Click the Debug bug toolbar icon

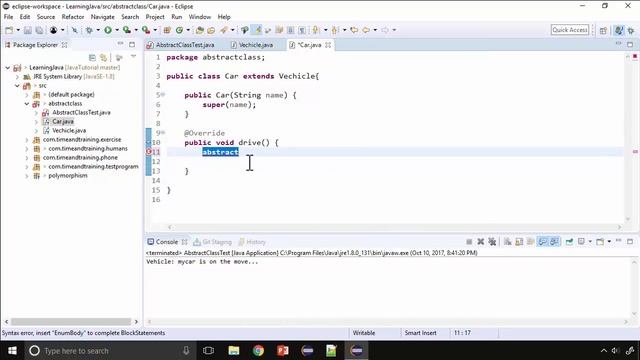[x=89, y=30]
